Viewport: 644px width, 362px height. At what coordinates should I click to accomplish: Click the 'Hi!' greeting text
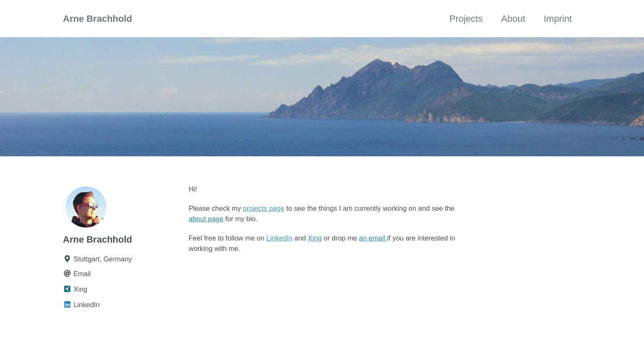[193, 189]
